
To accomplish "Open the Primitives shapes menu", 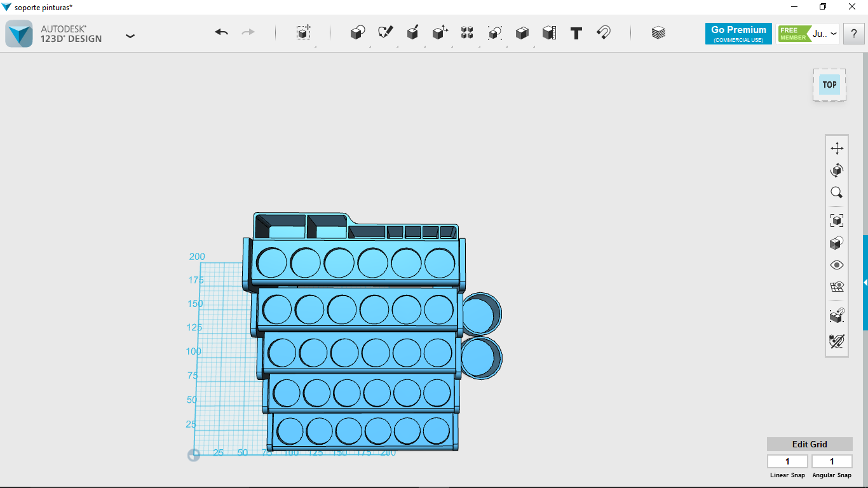I will point(358,32).
